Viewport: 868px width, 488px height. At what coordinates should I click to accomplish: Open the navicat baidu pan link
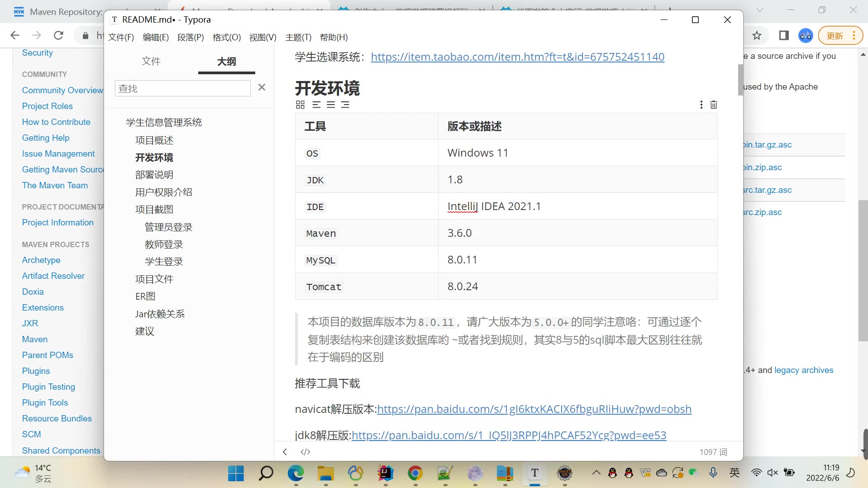pos(534,409)
